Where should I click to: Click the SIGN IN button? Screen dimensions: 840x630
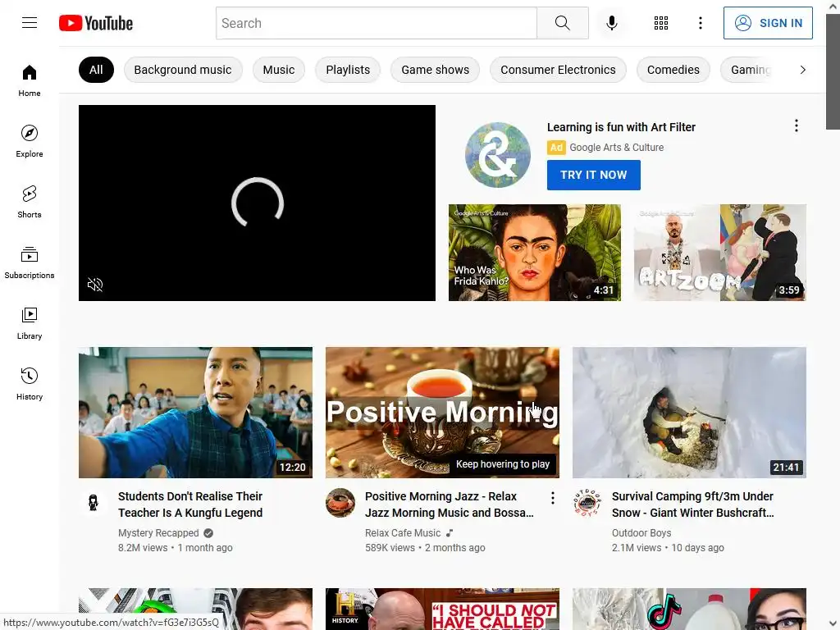click(768, 23)
